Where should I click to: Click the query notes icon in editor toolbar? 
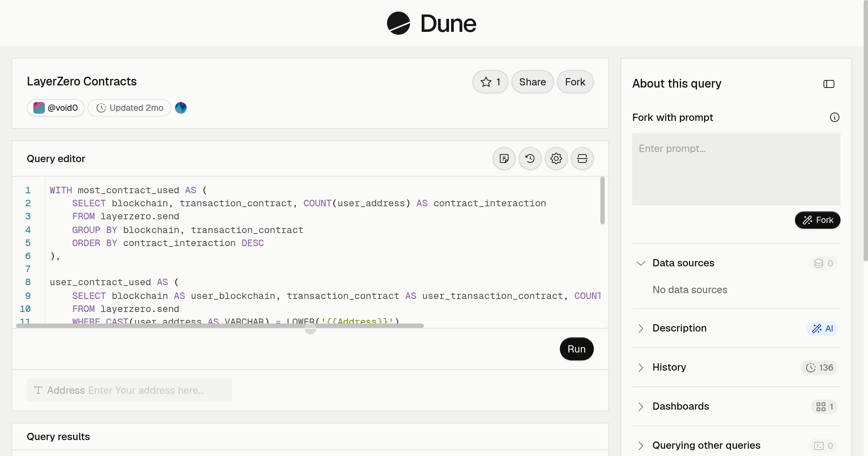point(504,159)
